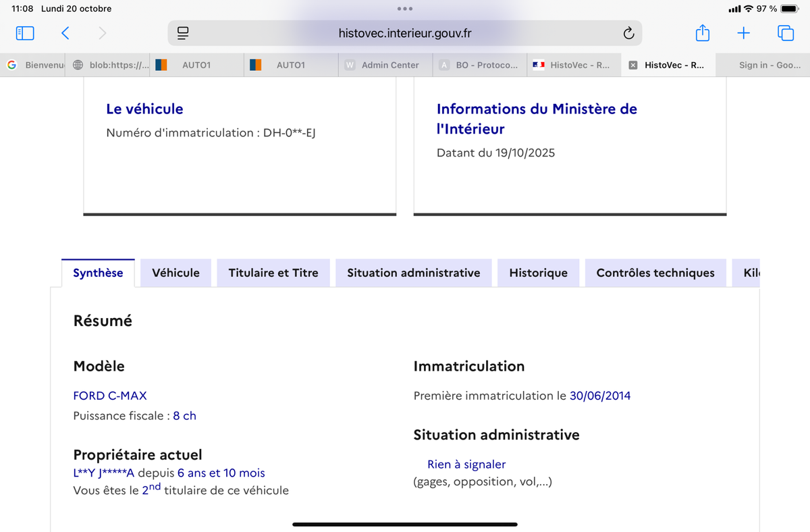Select the Situation administrative tab
This screenshot has height=532, width=810.
pos(413,273)
